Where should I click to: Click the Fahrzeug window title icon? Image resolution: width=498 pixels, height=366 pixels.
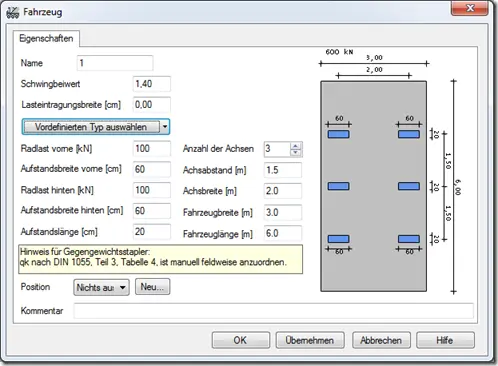click(13, 12)
